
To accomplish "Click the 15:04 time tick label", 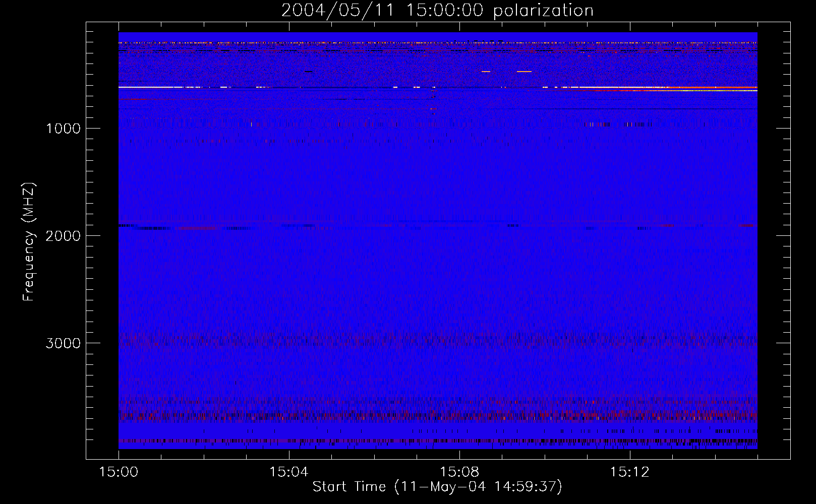I will pos(289,472).
